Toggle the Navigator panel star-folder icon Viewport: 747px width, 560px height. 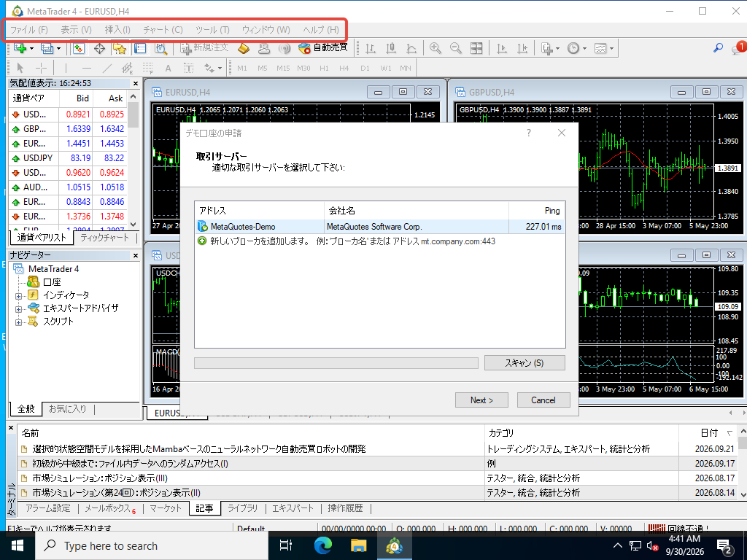(x=119, y=48)
